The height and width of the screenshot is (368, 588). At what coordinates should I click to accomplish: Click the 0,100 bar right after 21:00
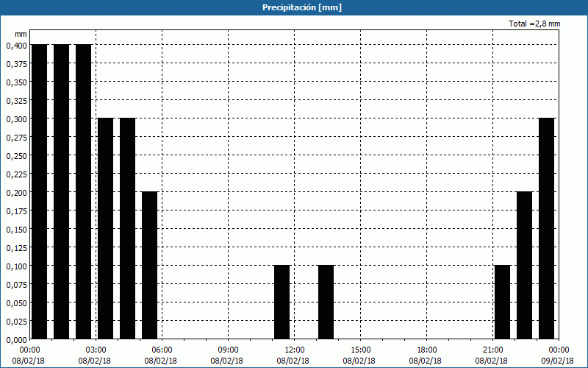click(502, 302)
